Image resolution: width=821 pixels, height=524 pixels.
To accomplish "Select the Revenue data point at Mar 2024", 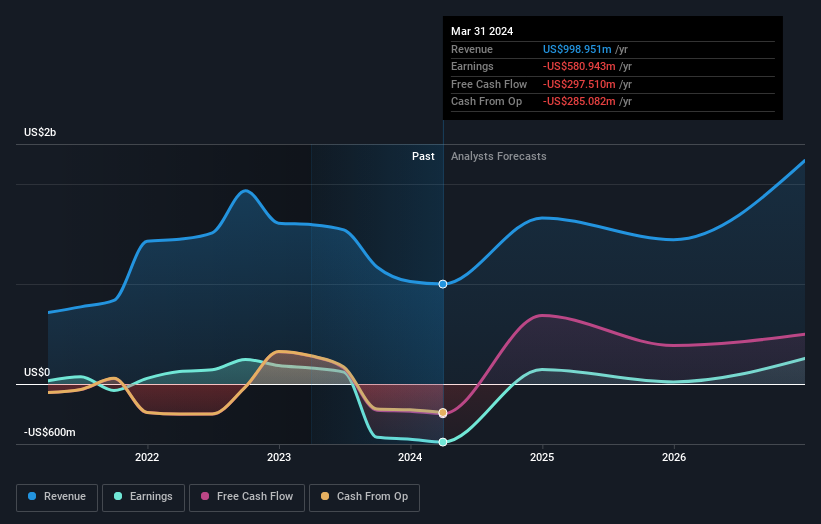I will click(x=443, y=284).
